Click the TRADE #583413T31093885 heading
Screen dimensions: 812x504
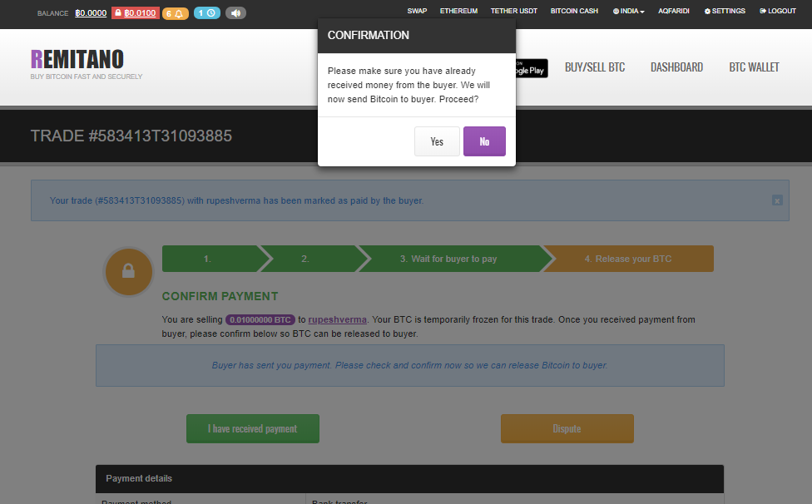pyautogui.click(x=131, y=136)
